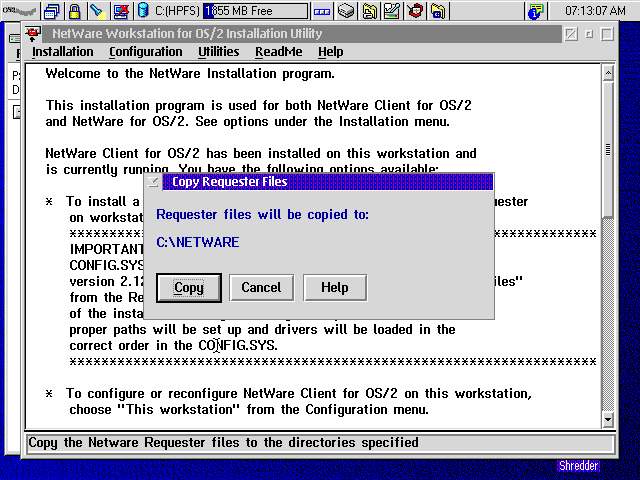
Task: Open the Configuration menu
Action: [146, 52]
